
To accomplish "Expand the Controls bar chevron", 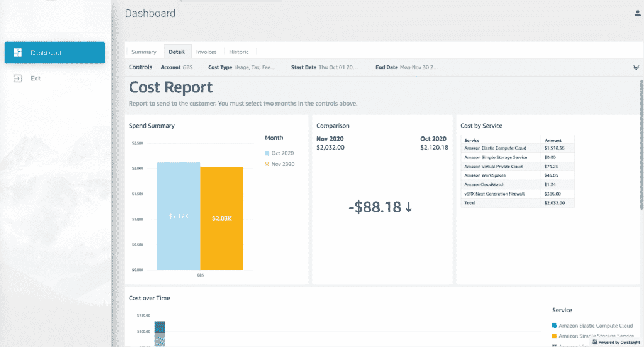I will click(x=636, y=67).
